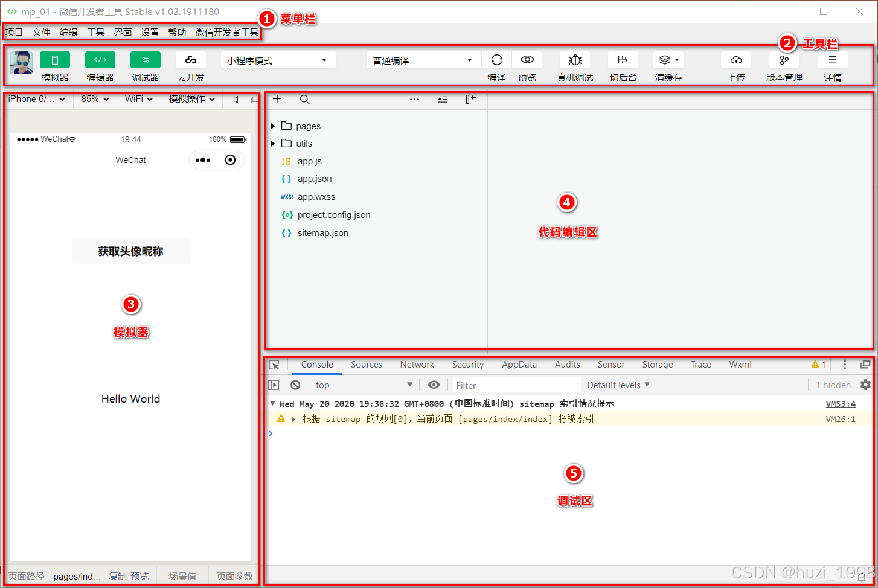Switch to the AppData tab
Viewport: 878px width, 588px height.
coord(519,365)
